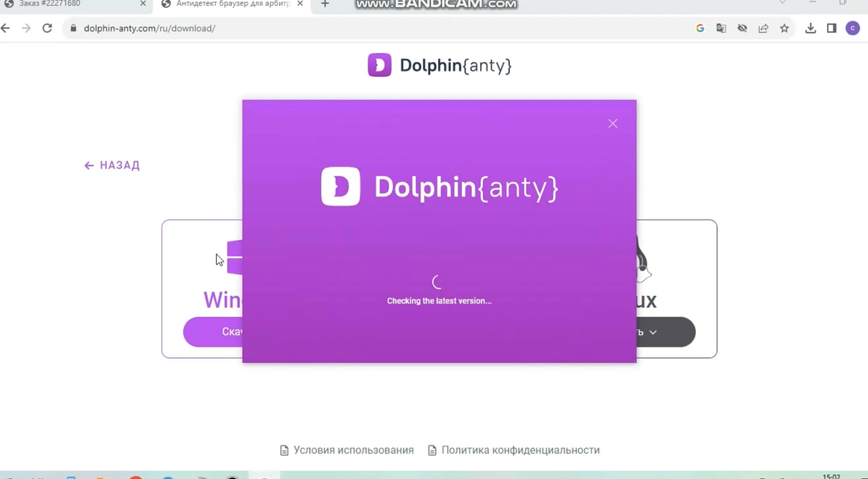Open the translate page icon

coord(721,28)
